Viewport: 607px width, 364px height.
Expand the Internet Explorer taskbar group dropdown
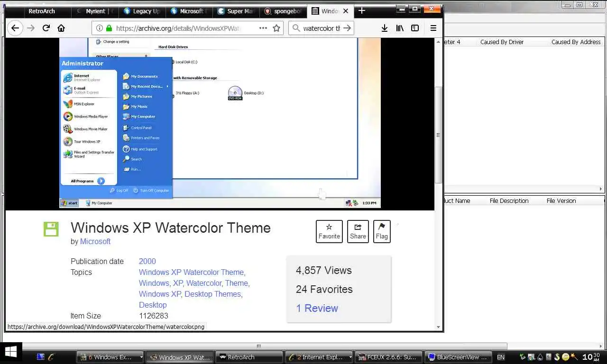tap(350, 357)
